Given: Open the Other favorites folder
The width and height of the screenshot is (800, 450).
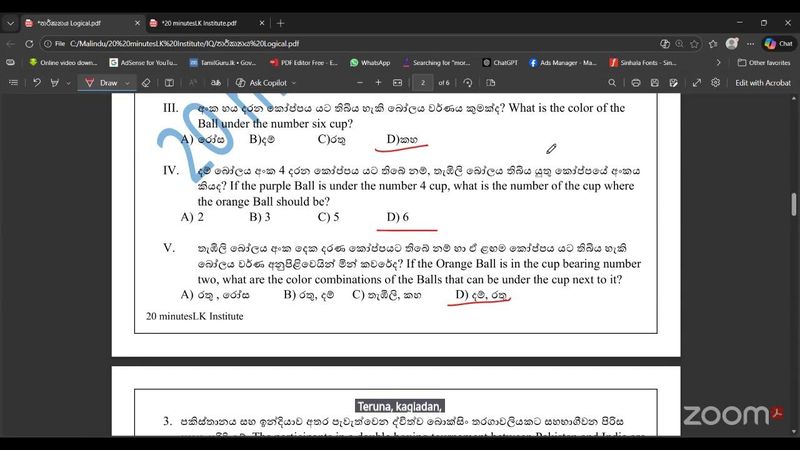Looking at the screenshot, I should click(x=763, y=62).
